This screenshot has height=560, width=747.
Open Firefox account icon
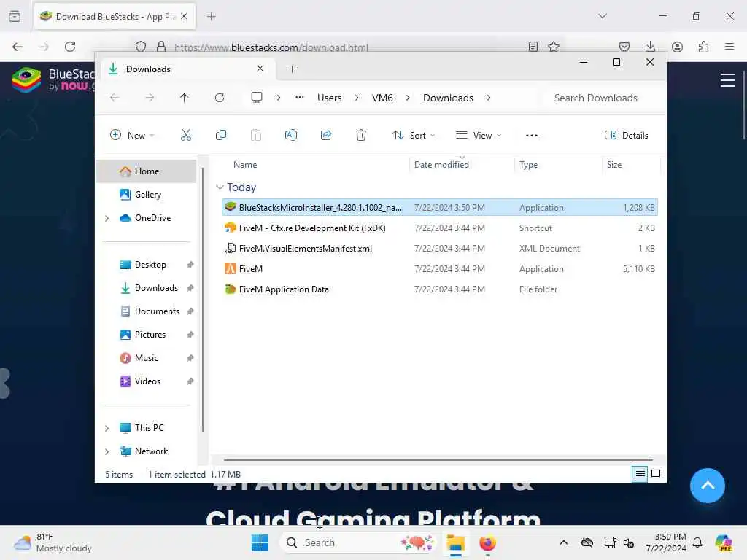pyautogui.click(x=677, y=46)
